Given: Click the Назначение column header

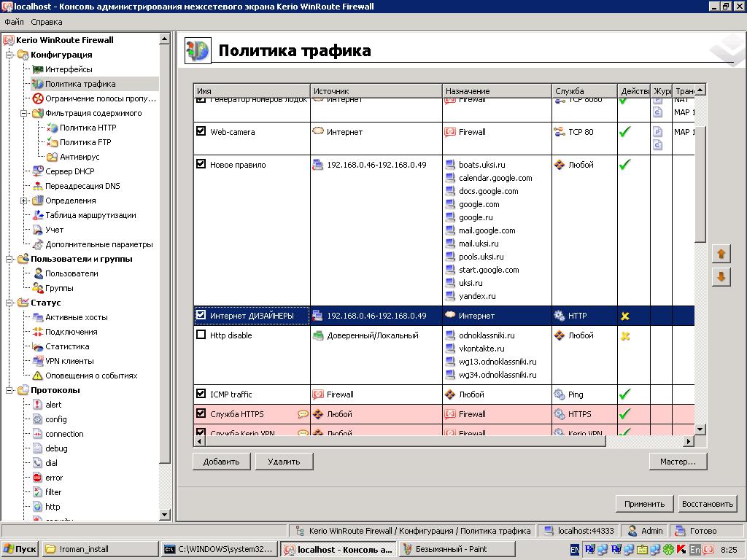Looking at the screenshot, I should tap(497, 90).
